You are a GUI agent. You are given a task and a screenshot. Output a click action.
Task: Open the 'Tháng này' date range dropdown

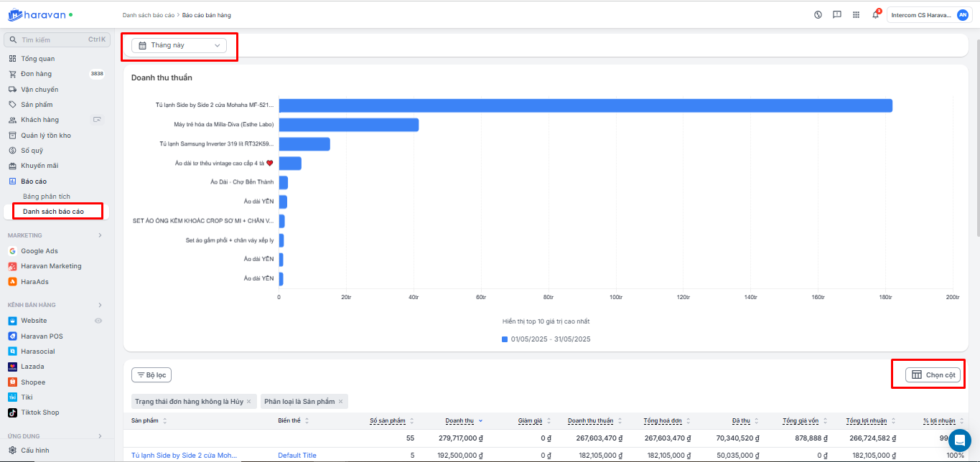[x=179, y=45]
